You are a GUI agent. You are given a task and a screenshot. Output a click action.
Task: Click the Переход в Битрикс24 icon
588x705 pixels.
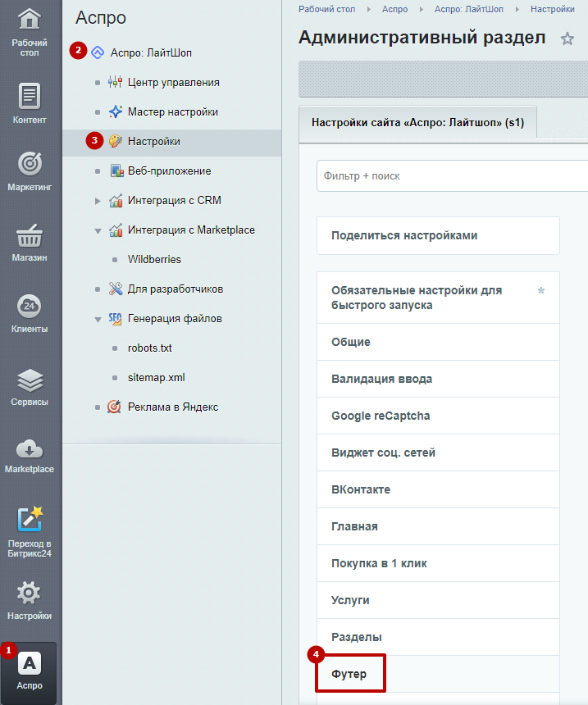point(30,520)
